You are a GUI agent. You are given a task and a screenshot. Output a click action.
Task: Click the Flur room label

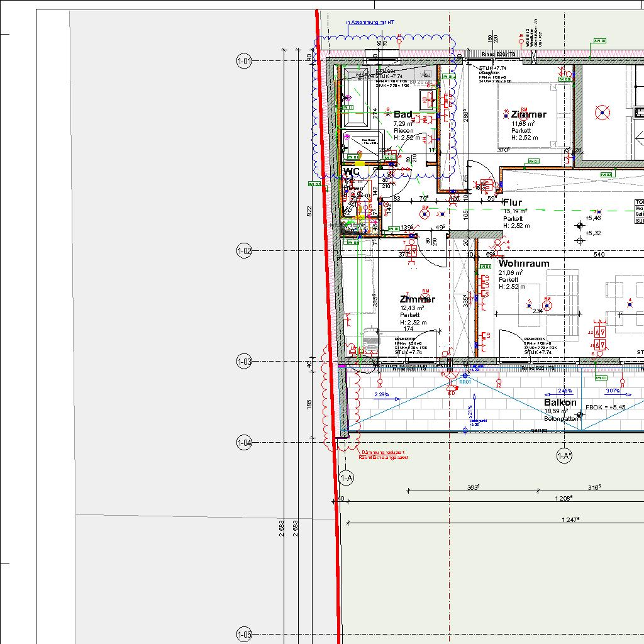pos(513,203)
